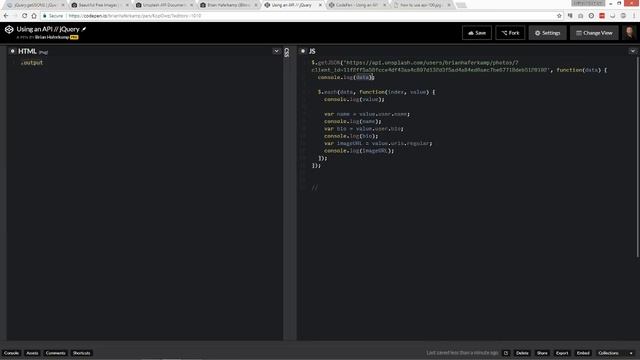This screenshot has height=360, width=640.
Task: Bookmark this page with star icon
Action: point(559,16)
